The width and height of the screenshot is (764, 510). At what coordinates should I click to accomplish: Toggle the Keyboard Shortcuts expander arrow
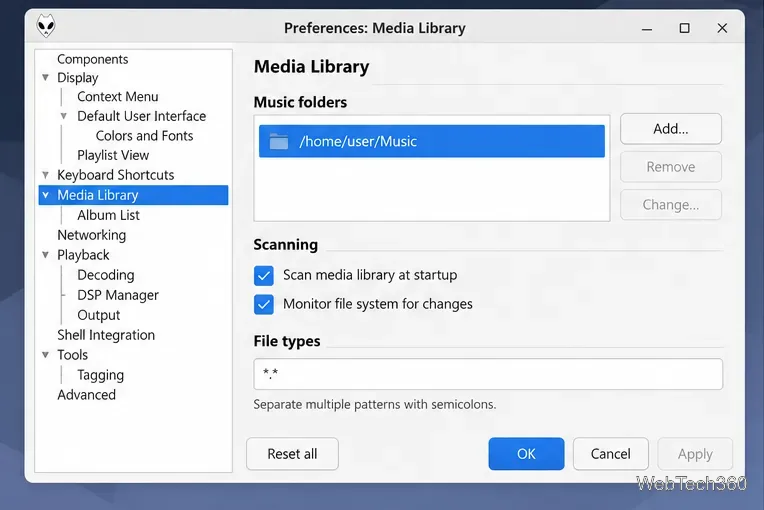coord(45,174)
